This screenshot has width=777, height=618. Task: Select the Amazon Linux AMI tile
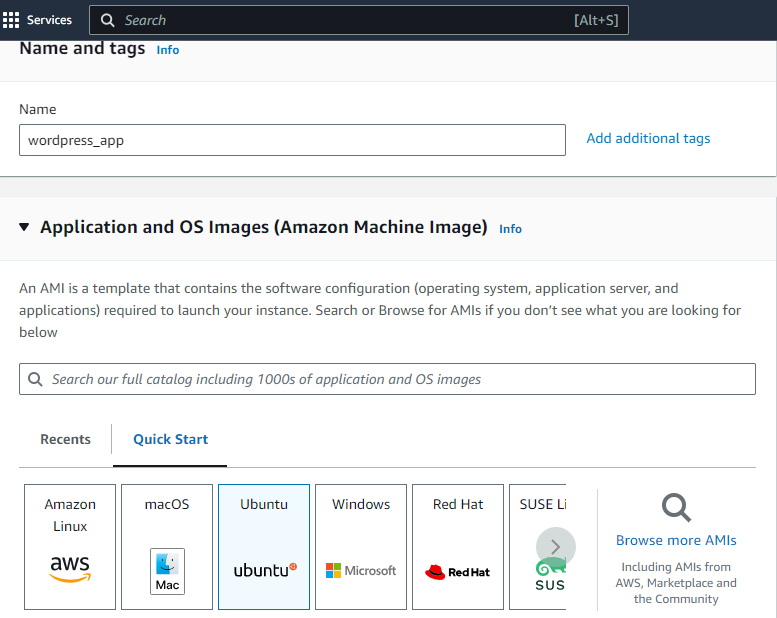(x=70, y=547)
